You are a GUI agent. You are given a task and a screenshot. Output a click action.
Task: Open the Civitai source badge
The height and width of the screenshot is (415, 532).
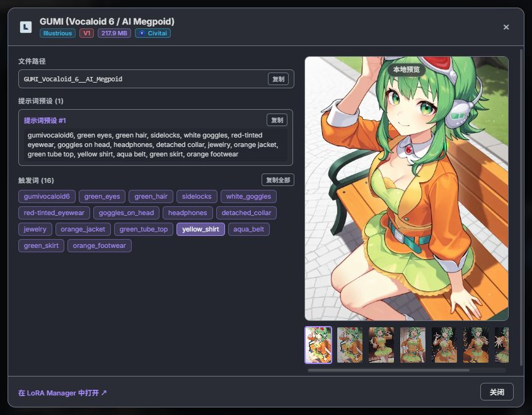point(153,33)
